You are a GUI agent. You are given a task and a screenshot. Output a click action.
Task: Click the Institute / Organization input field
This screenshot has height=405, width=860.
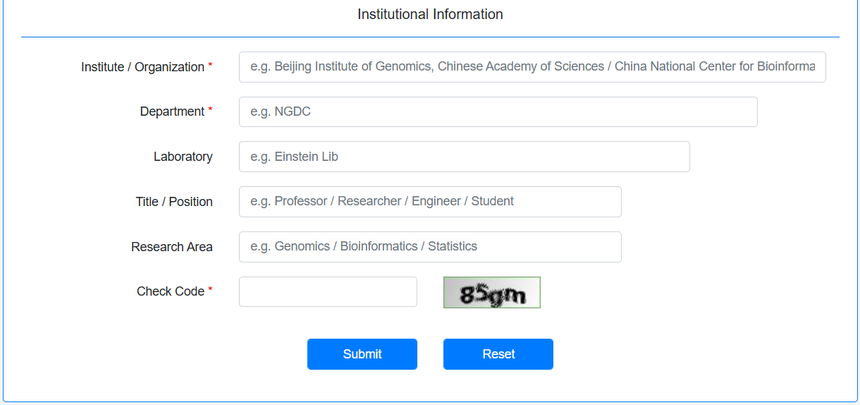point(532,67)
